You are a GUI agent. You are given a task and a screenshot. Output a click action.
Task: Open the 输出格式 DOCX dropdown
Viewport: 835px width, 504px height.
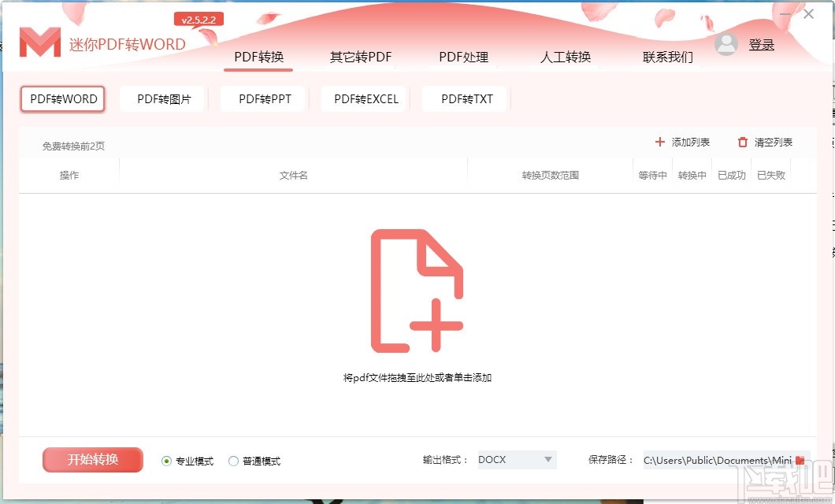[517, 460]
